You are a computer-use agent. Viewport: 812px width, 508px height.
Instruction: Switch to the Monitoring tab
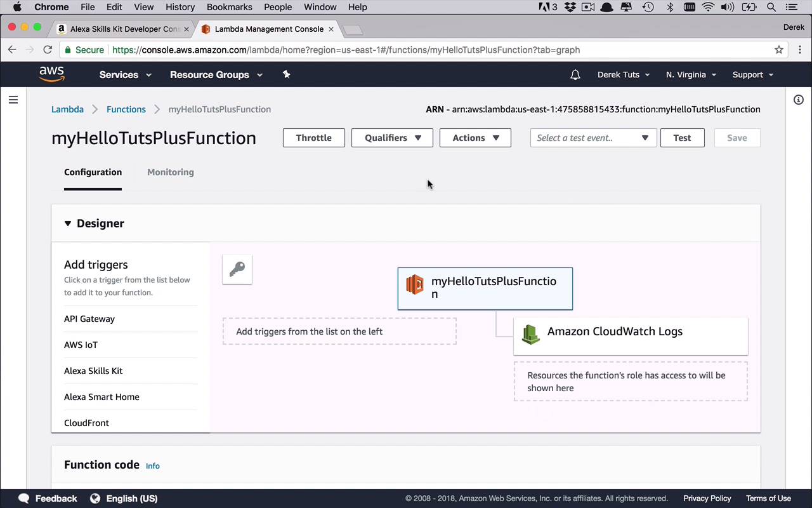tap(171, 172)
